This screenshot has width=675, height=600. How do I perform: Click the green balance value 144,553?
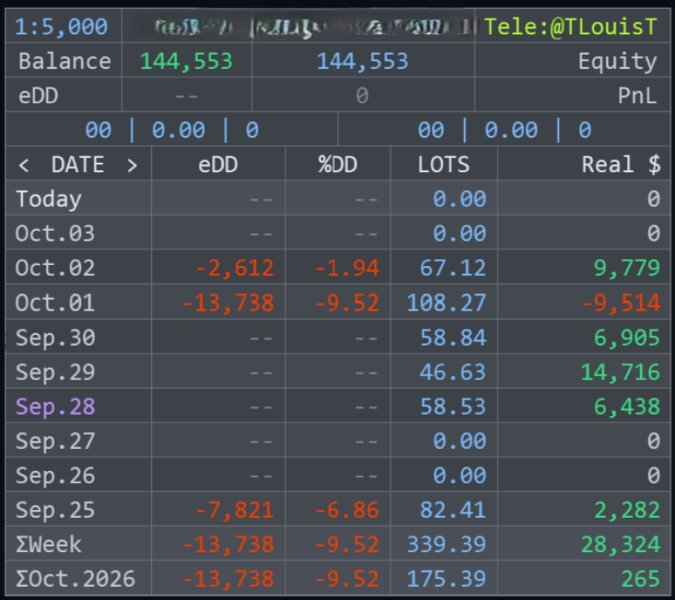[x=186, y=61]
